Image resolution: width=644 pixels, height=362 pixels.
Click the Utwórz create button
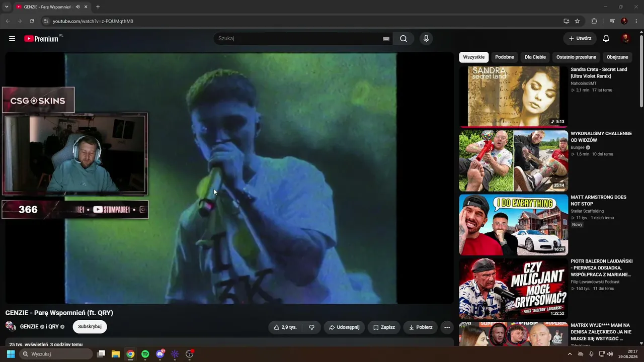(580, 39)
